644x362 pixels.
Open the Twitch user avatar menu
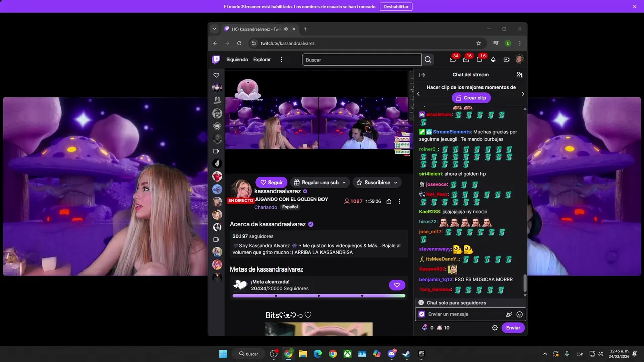click(x=519, y=59)
